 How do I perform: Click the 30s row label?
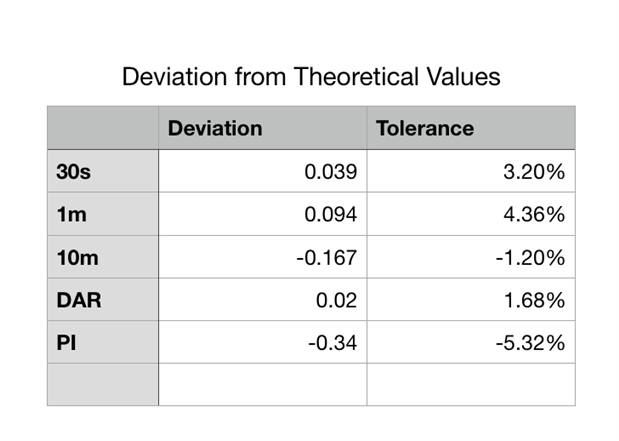73,172
